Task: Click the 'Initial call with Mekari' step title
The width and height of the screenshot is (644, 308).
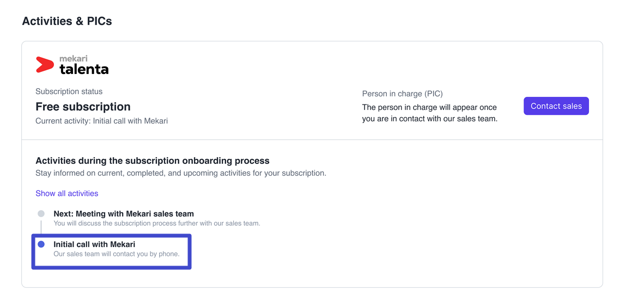Action: click(94, 244)
